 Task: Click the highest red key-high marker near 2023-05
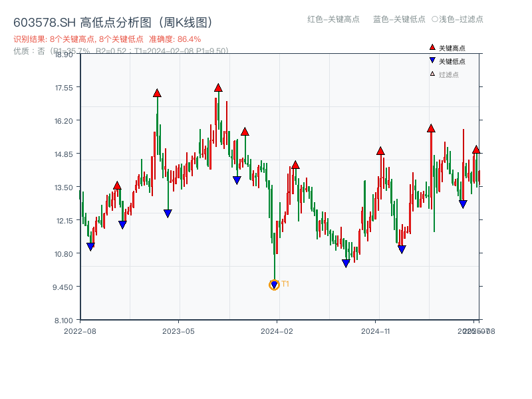(x=217, y=87)
